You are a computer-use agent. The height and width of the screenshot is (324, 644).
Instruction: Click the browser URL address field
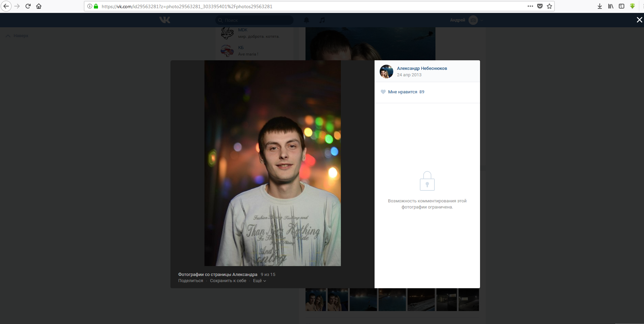tap(306, 6)
